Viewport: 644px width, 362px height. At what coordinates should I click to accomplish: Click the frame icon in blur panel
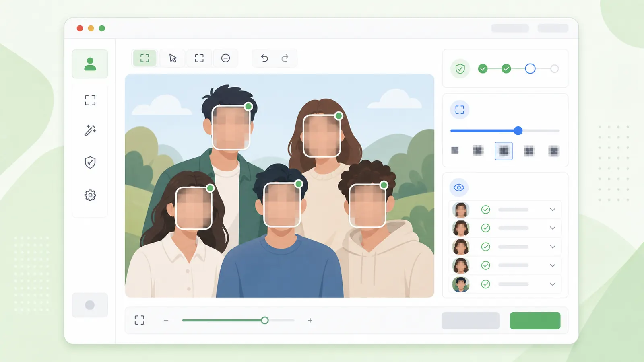click(x=460, y=110)
